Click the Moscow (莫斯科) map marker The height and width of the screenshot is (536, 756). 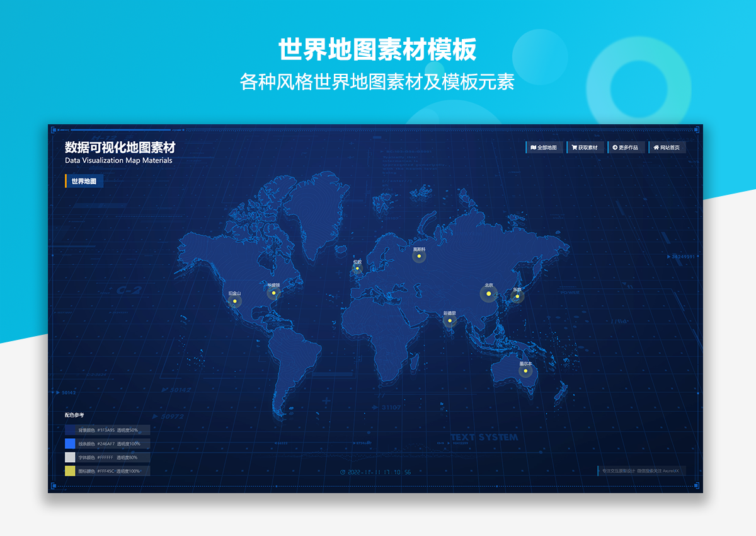419,256
